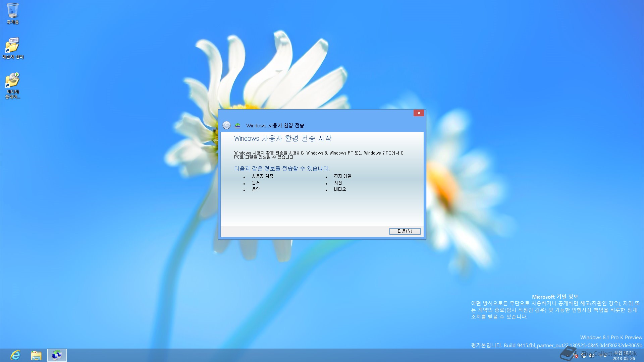The height and width of the screenshot is (362, 644).
Task: Click the 비디오 list item
Action: (340, 189)
